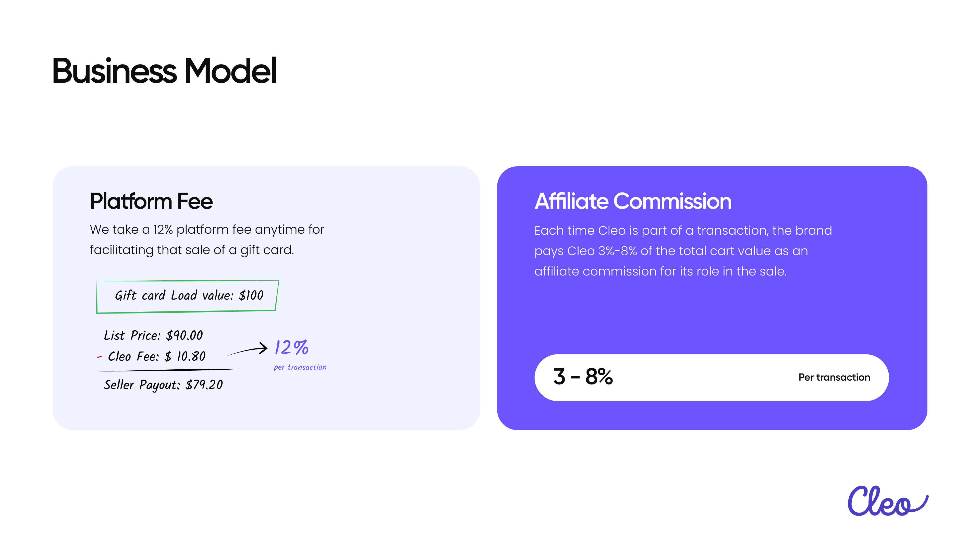Click the divider line above Seller Payout

pyautogui.click(x=168, y=370)
